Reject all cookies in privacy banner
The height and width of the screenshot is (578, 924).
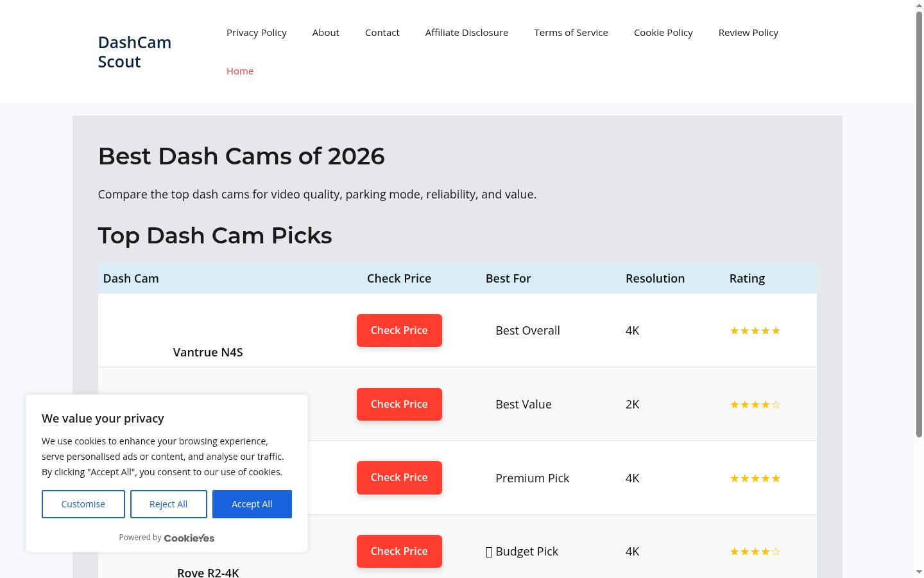(x=169, y=504)
